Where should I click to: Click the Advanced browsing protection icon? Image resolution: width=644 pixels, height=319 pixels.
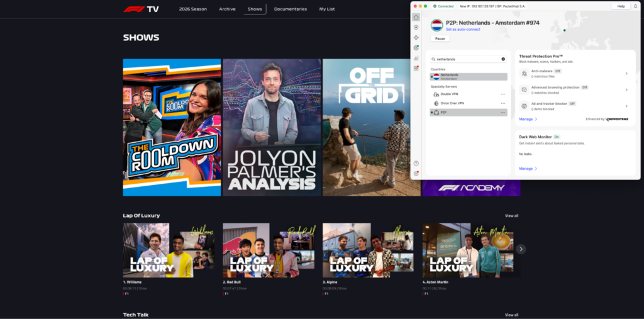(x=524, y=89)
